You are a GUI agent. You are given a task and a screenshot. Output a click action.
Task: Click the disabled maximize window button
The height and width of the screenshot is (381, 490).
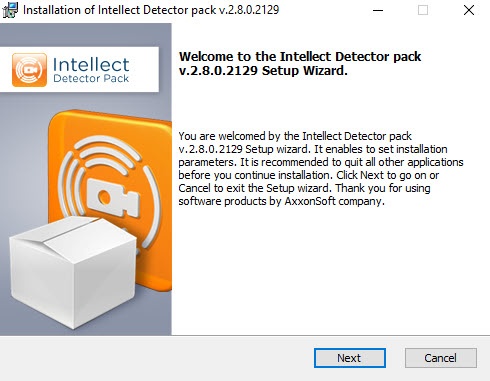[x=423, y=10]
